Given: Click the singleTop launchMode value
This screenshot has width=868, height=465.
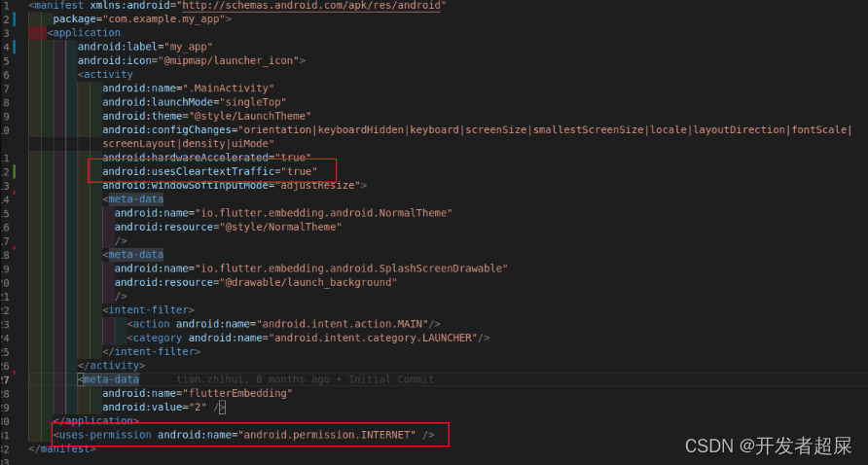Looking at the screenshot, I should tap(253, 102).
